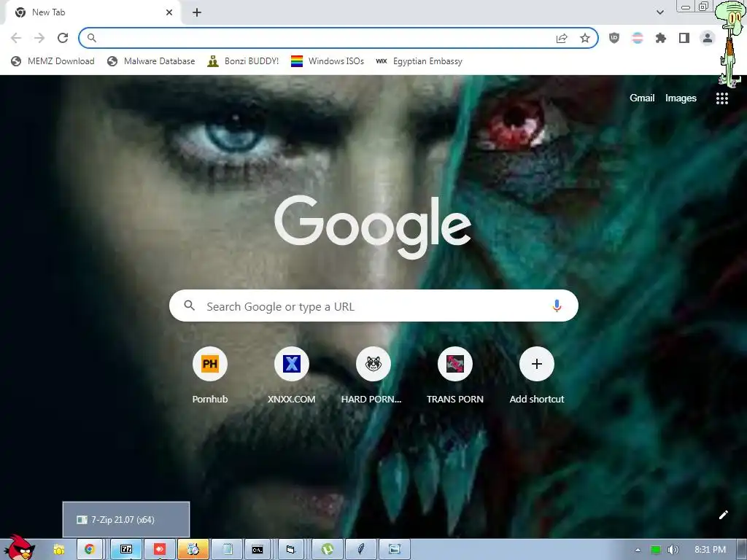Viewport: 747px width, 560px height.
Task: Go to Gmail link
Action: tap(642, 98)
